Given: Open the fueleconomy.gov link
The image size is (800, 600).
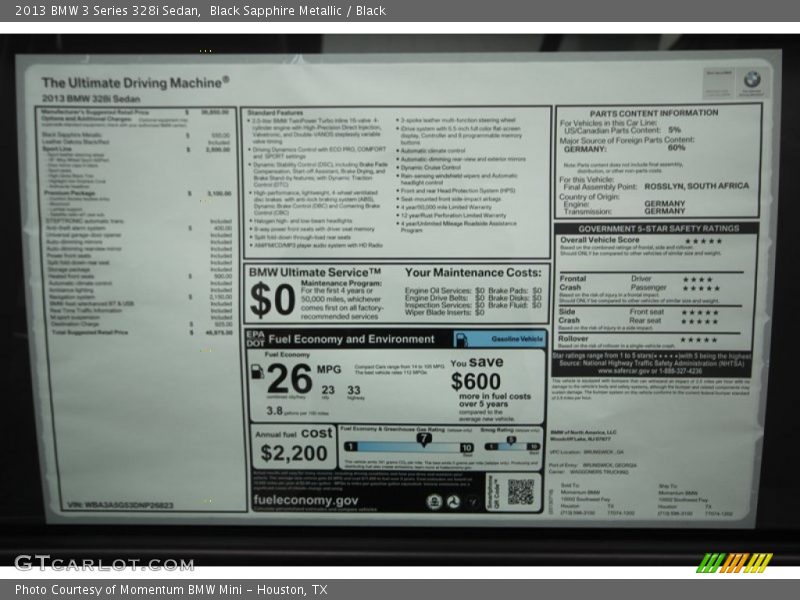Looking at the screenshot, I should 305,501.
